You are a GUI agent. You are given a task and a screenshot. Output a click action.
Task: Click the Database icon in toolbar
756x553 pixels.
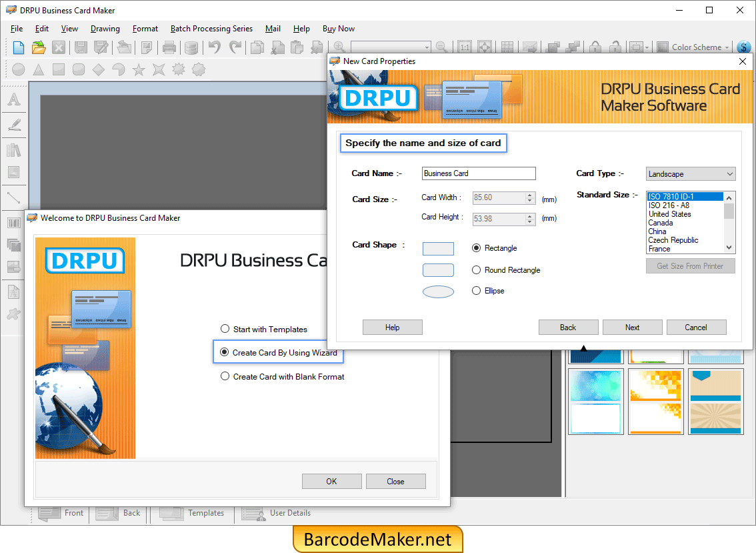[x=191, y=47]
